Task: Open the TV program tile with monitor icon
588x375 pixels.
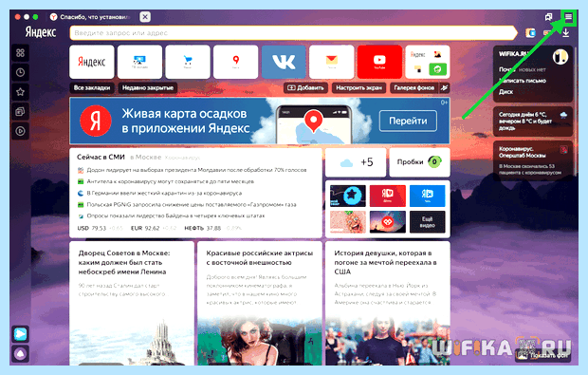Action: click(x=139, y=62)
